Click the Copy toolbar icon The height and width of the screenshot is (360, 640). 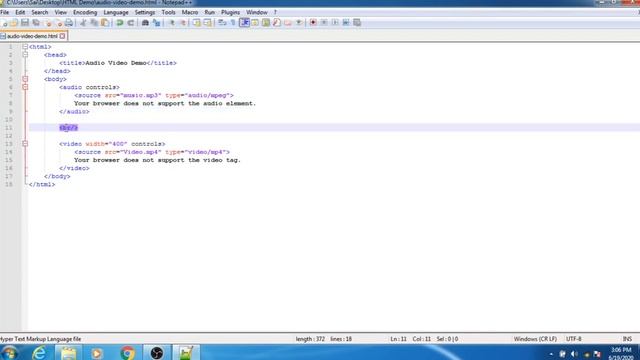click(x=94, y=23)
